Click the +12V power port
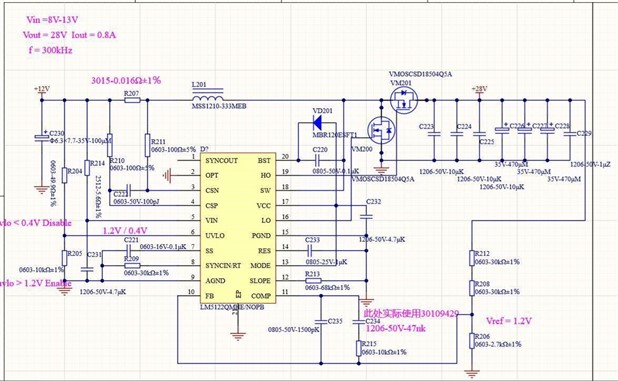The width and height of the screenshot is (618, 381). tap(41, 89)
